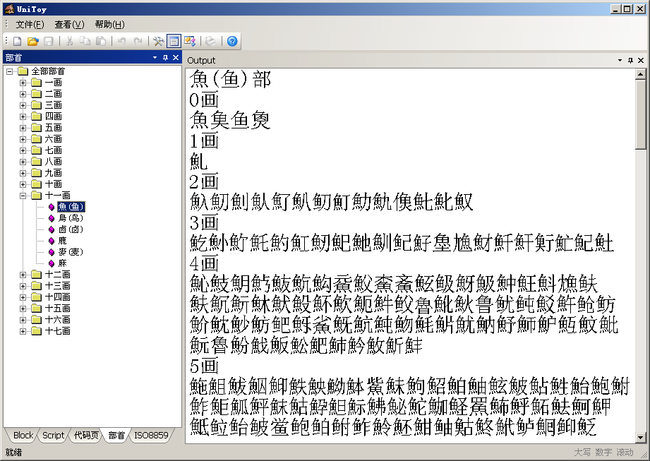Image resolution: width=650 pixels, height=461 pixels.
Task: Click the Output vertical scrollbar thumb
Action: point(640,114)
